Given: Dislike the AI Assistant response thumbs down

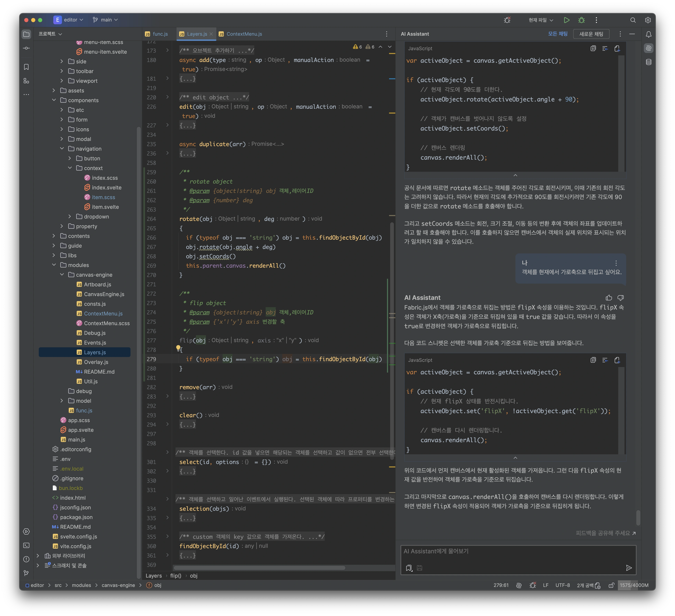Looking at the screenshot, I should click(x=620, y=297).
